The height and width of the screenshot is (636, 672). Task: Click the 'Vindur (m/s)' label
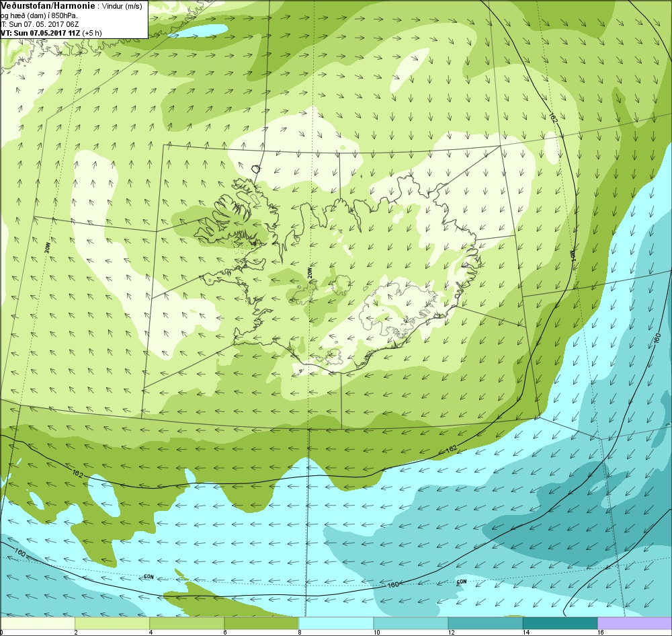pyautogui.click(x=122, y=6)
